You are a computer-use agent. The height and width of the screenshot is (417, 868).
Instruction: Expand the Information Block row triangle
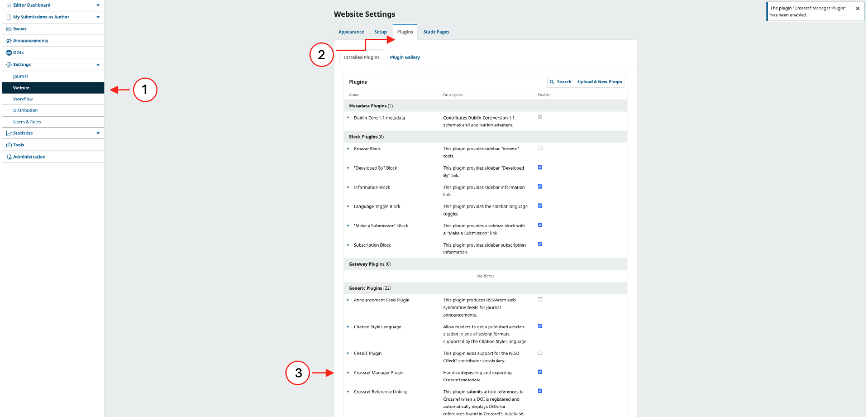click(349, 187)
